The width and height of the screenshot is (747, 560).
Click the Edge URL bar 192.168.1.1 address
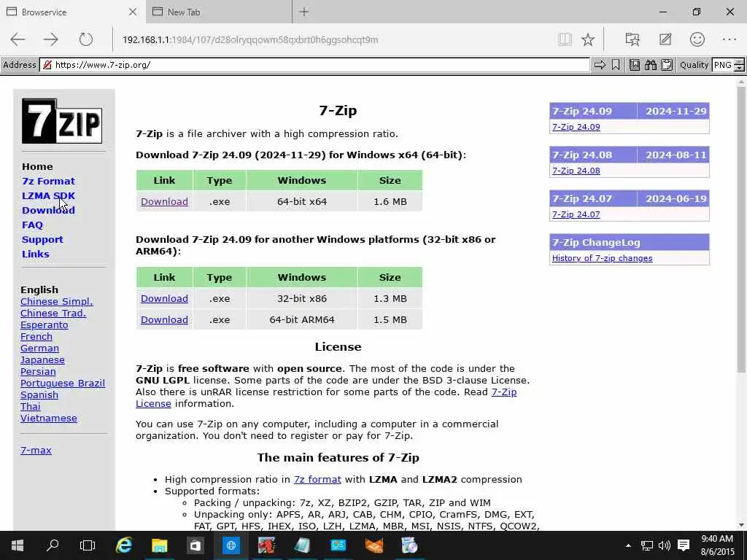pos(250,39)
